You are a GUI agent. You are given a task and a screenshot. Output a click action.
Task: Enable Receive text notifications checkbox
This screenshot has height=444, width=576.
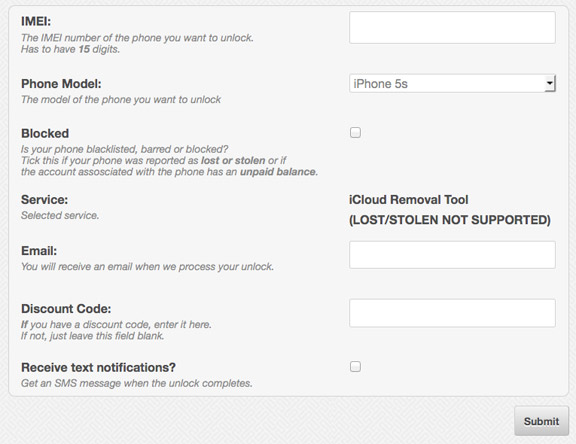[x=355, y=367]
